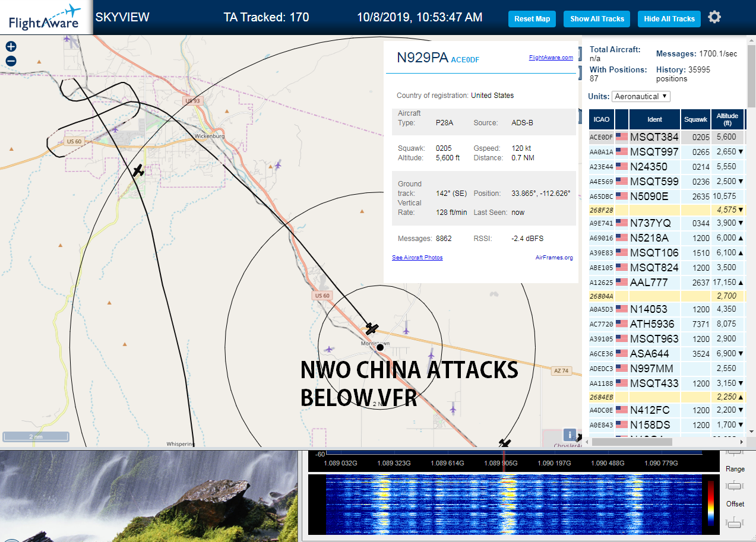The image size is (756, 542).
Task: Select the aircraft icon south of Wickenburg
Action: [x=138, y=171]
